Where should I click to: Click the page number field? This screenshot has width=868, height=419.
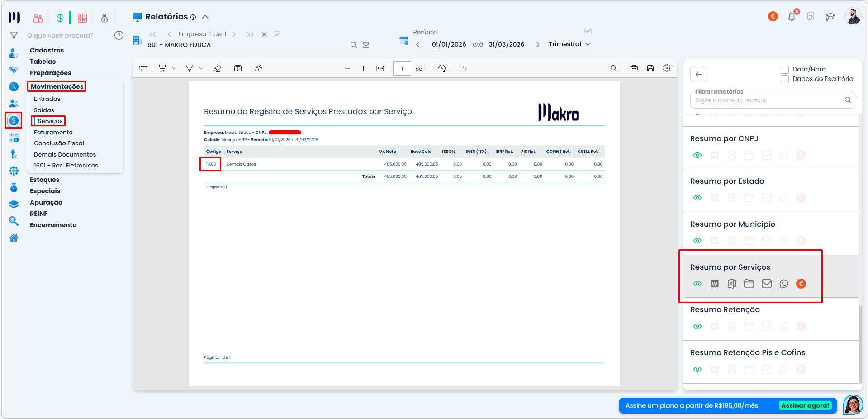click(x=402, y=68)
